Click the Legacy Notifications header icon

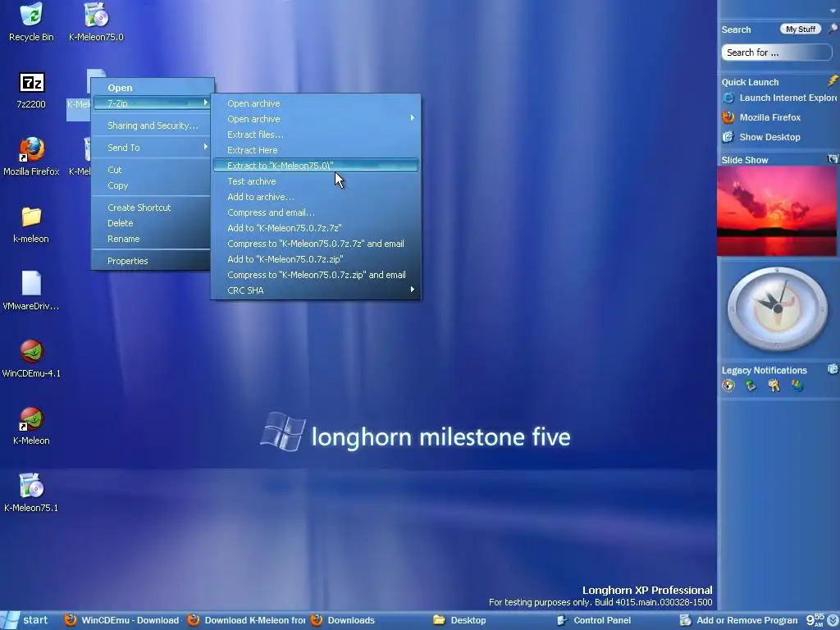(x=833, y=368)
